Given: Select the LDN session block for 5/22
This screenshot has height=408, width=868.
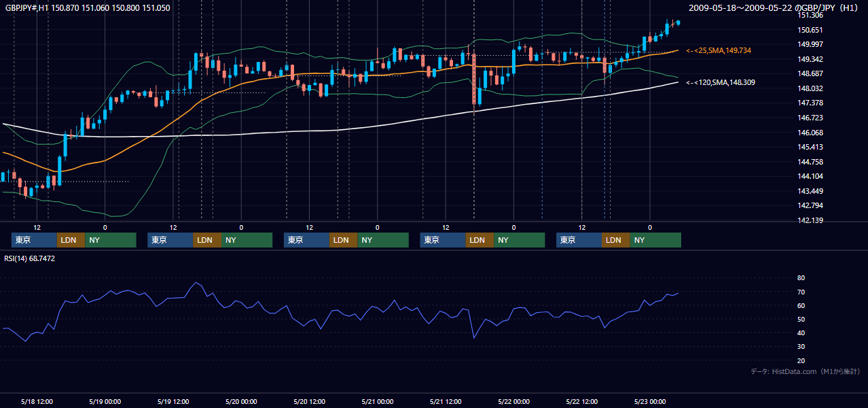Looking at the screenshot, I should coord(615,240).
